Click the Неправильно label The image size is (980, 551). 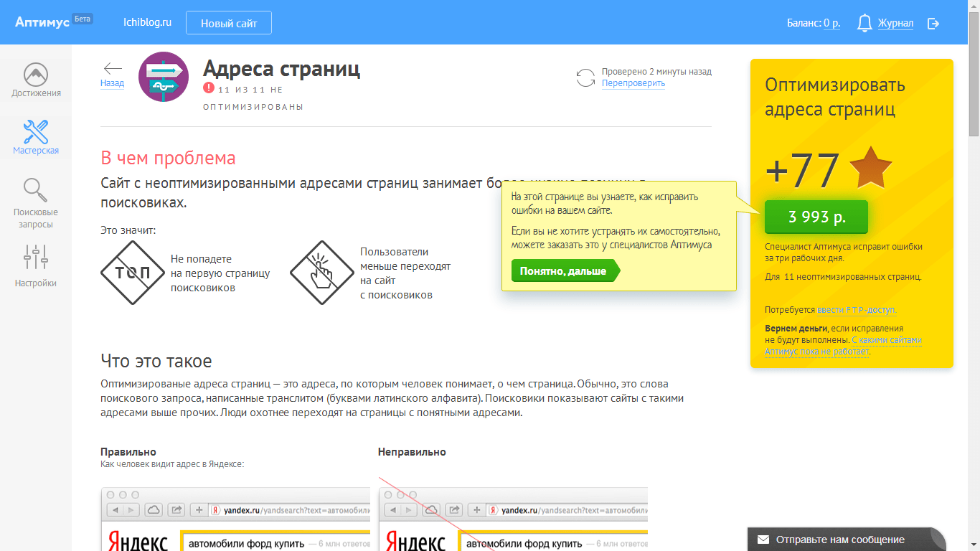point(412,452)
